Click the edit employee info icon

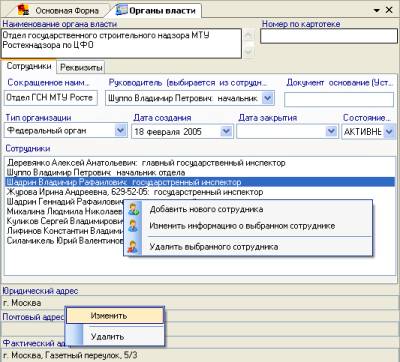click(x=133, y=226)
